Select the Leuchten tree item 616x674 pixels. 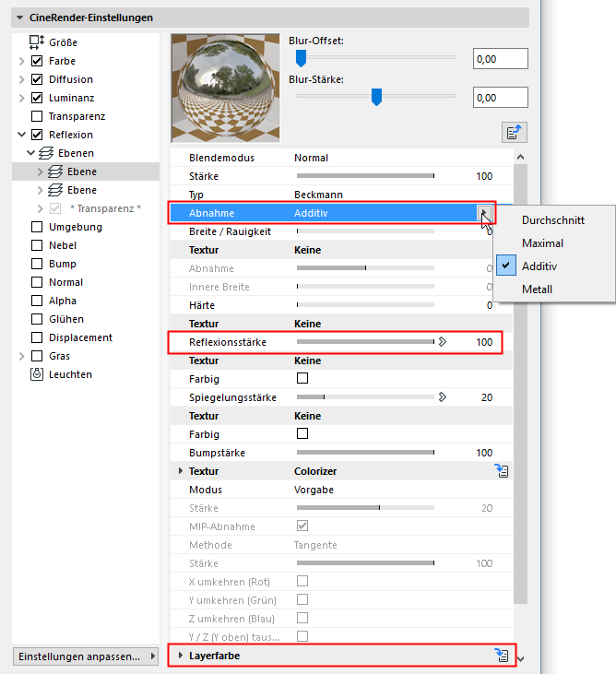pos(70,374)
